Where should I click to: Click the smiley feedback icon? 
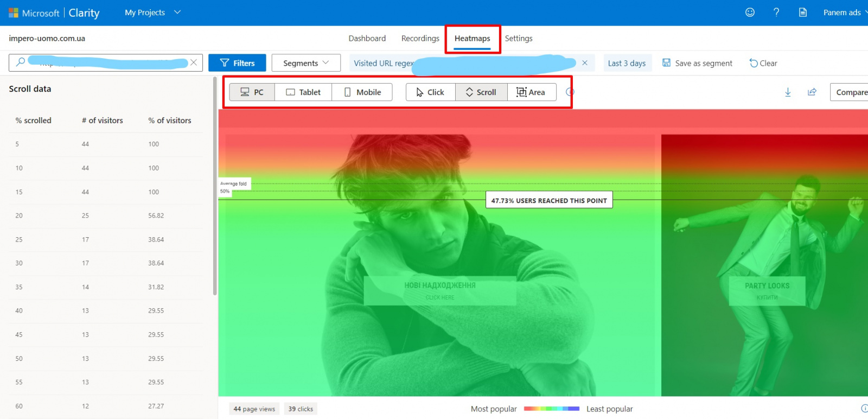pos(750,12)
